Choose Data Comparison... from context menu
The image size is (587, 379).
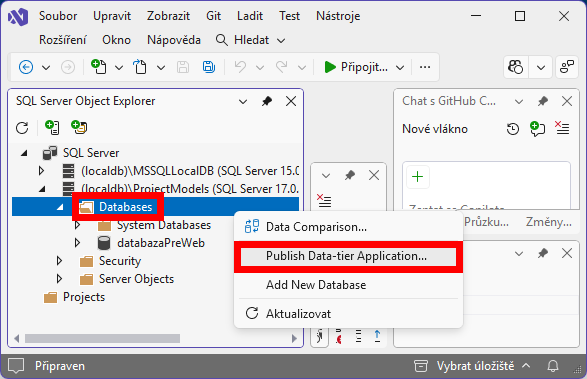tap(348, 227)
